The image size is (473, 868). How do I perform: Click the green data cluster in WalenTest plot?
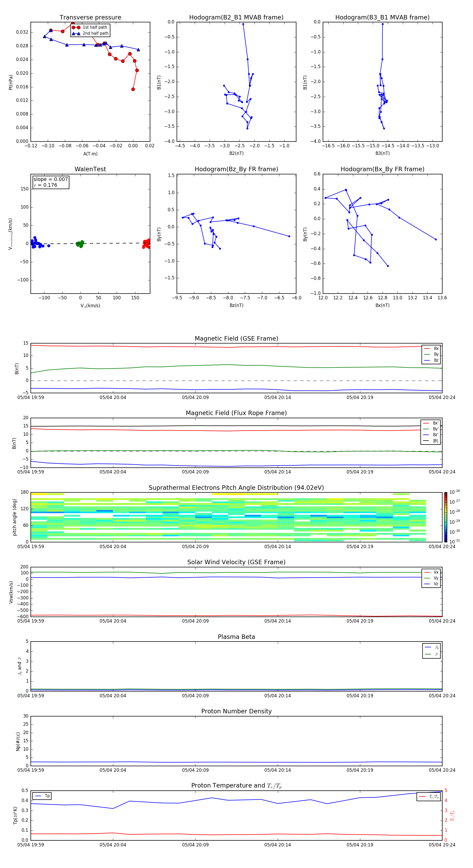coord(80,244)
